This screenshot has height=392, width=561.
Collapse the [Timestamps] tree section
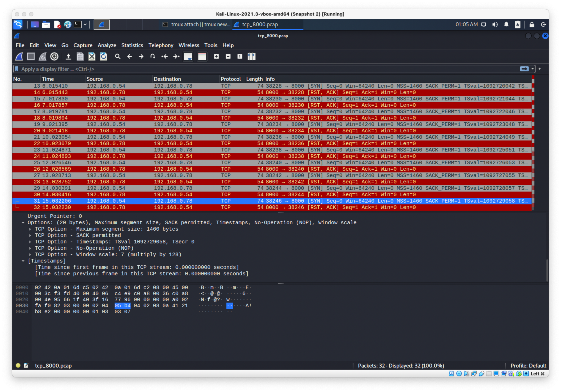(x=23, y=261)
